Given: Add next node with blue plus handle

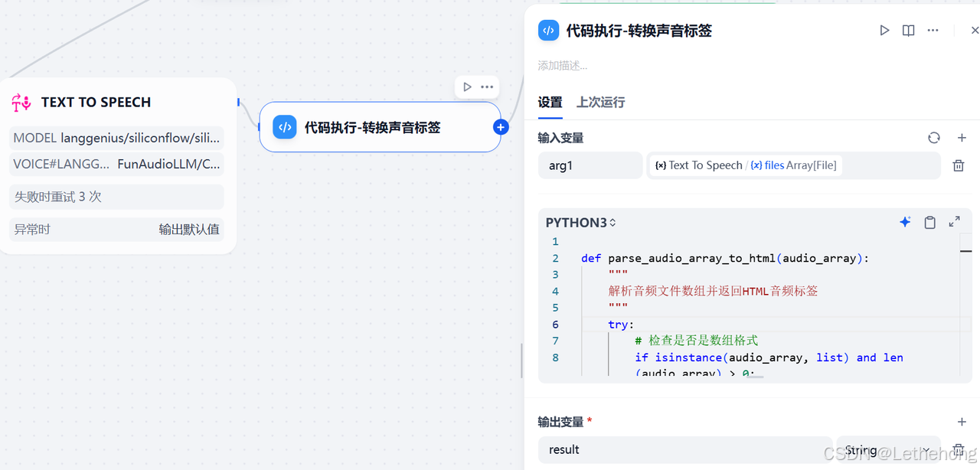Looking at the screenshot, I should tap(501, 127).
